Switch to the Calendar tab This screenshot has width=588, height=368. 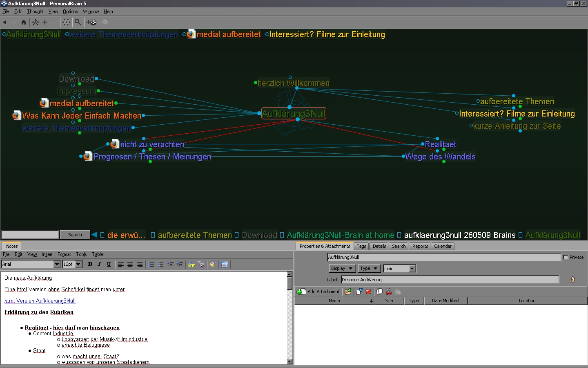(443, 246)
